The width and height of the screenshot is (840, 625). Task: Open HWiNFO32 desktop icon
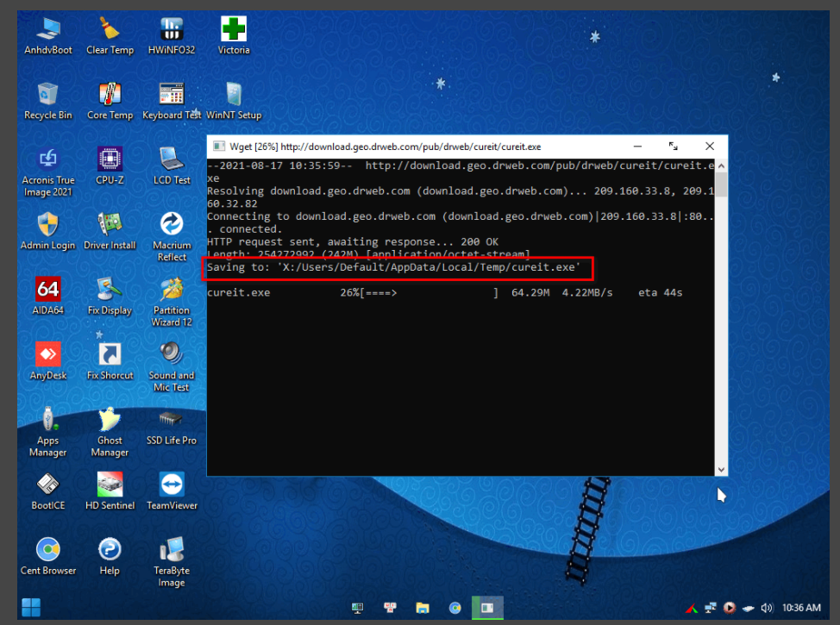pos(172,35)
